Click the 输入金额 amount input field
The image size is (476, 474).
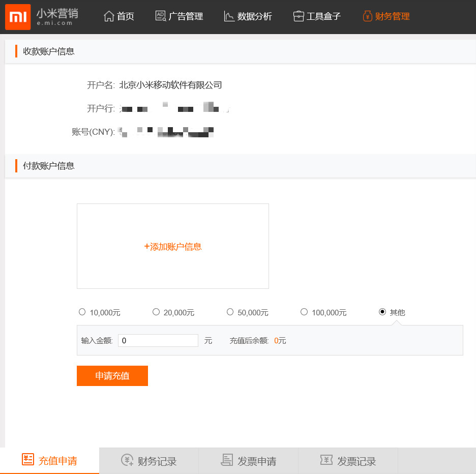tap(158, 340)
